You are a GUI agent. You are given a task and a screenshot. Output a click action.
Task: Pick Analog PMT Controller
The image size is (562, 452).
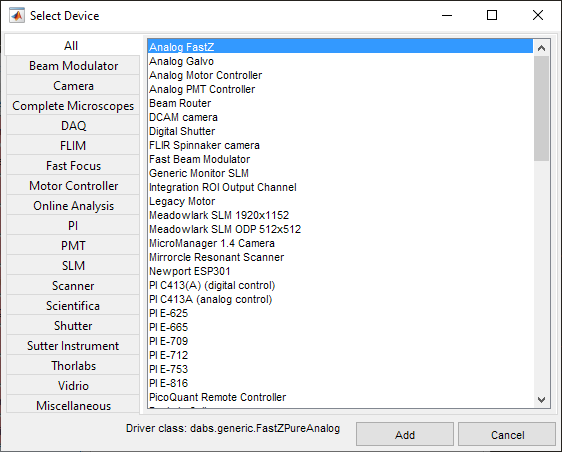point(340,89)
